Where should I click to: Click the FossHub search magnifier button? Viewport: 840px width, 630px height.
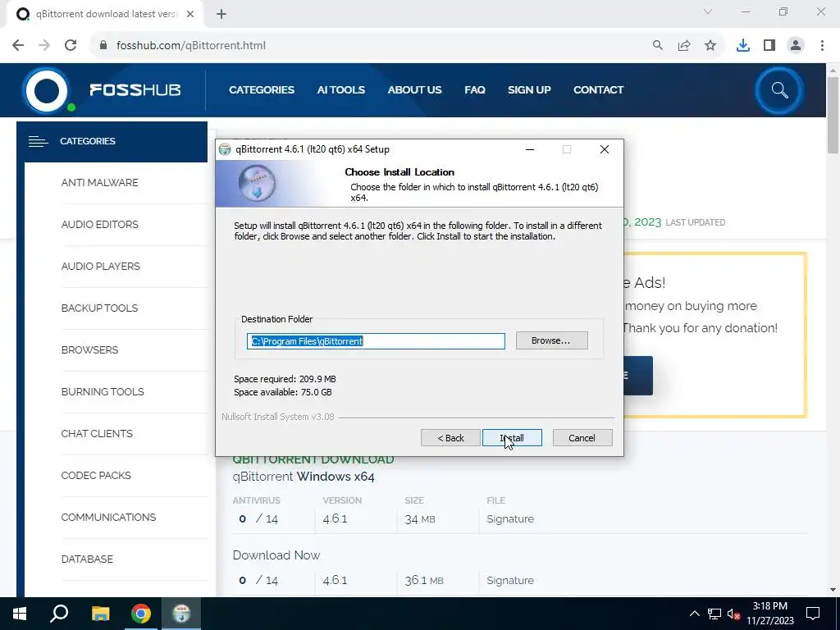779,90
